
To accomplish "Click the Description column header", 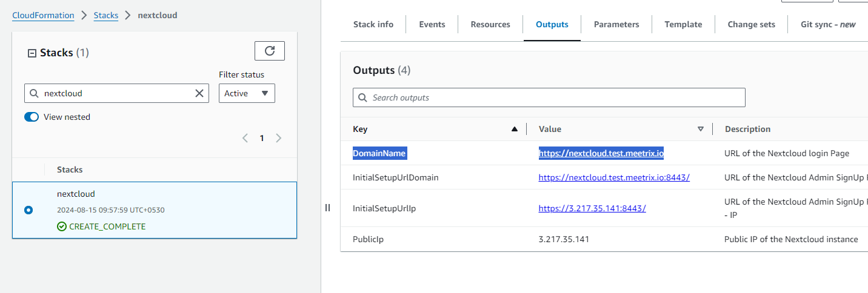I will click(x=747, y=129).
